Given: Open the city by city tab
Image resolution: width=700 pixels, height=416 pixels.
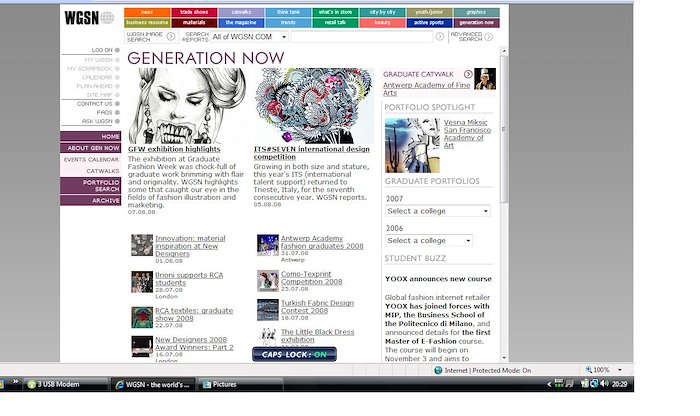Looking at the screenshot, I should coord(383,12).
